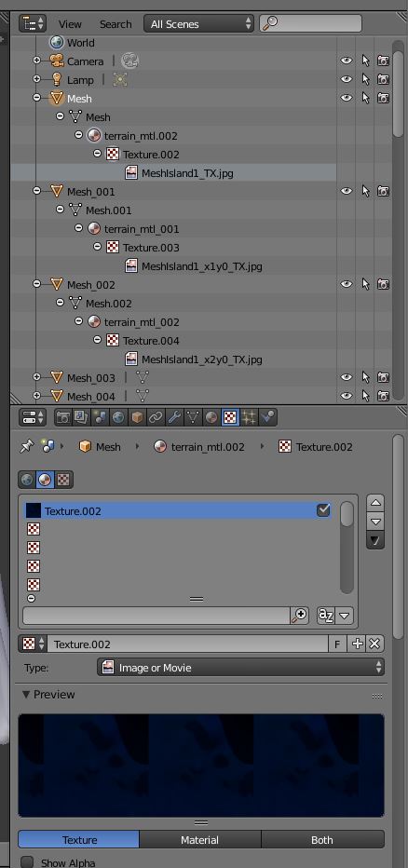Click the Texture.002 name field
Image resolution: width=408 pixels, height=868 pixels.
(x=188, y=644)
